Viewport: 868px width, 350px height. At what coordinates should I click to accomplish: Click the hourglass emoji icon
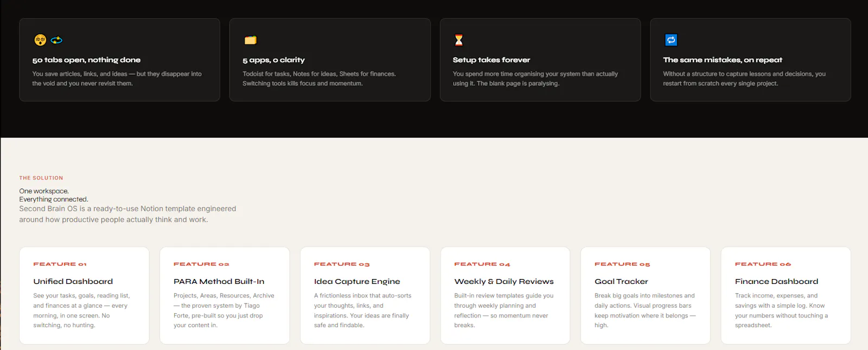point(459,40)
